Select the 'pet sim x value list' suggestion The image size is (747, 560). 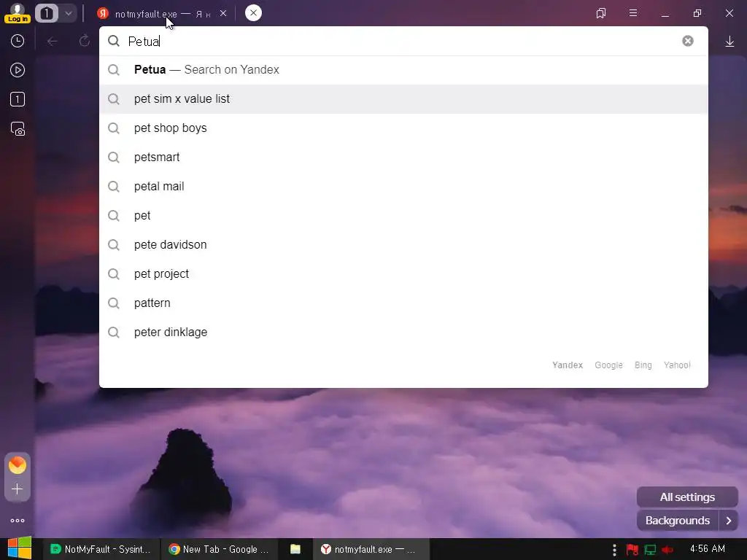pyautogui.click(x=403, y=99)
